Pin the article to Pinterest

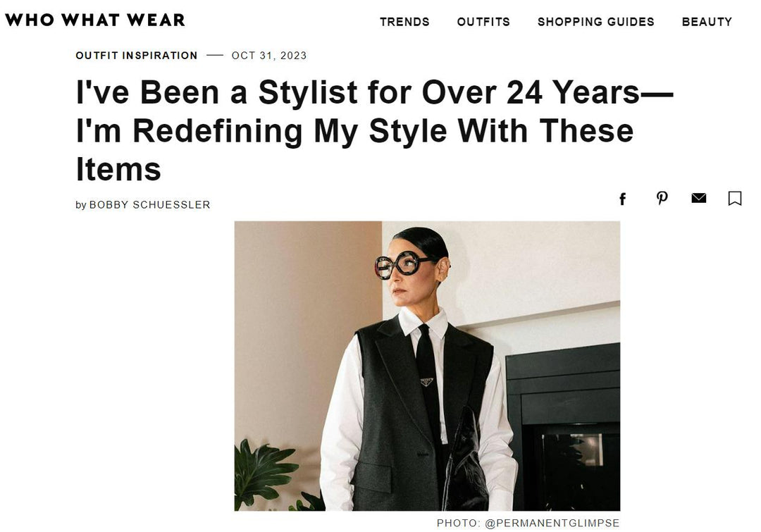click(x=662, y=198)
